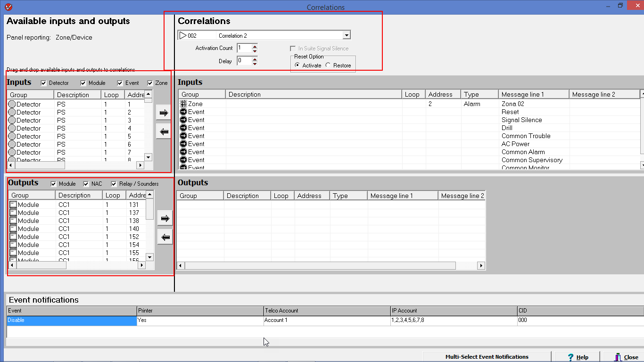This screenshot has width=644, height=362.
Task: Click the right arrow to add selected input
Action: click(x=163, y=112)
